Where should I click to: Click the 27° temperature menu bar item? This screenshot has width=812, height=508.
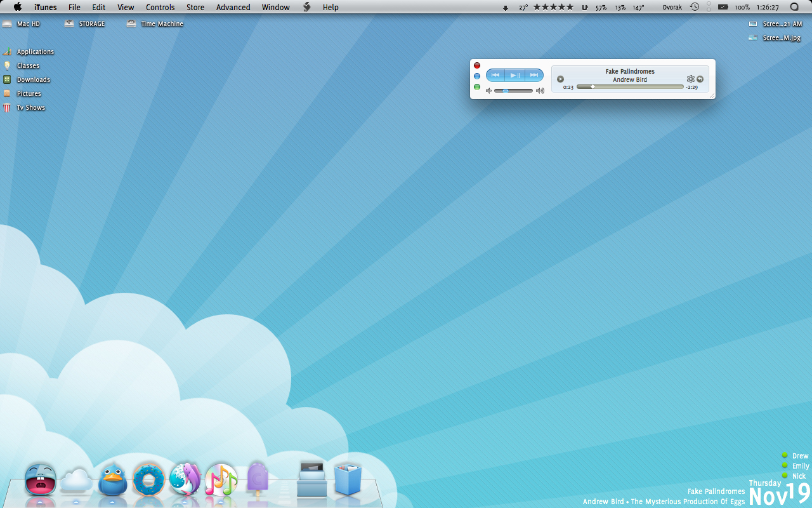523,8
